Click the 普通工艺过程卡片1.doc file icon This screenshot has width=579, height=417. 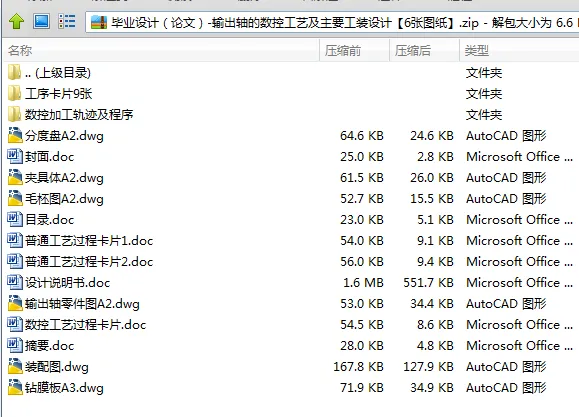tap(15, 240)
